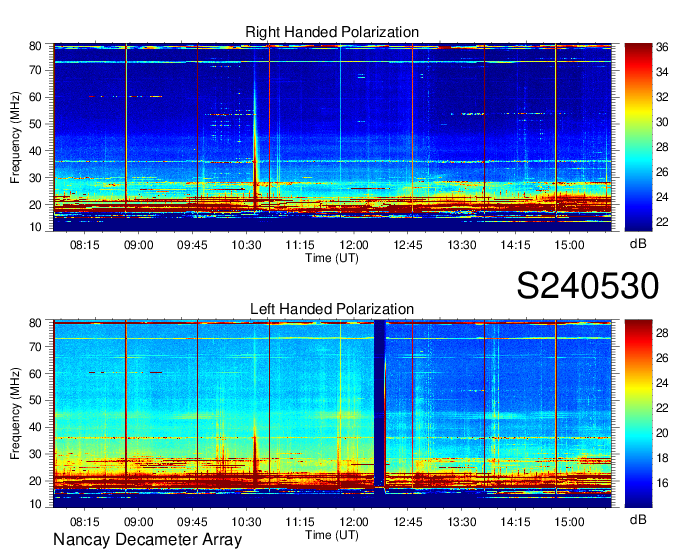The height and width of the screenshot is (552, 680).
Task: Click the dB unit under the Left Handed color bar
Action: click(638, 520)
